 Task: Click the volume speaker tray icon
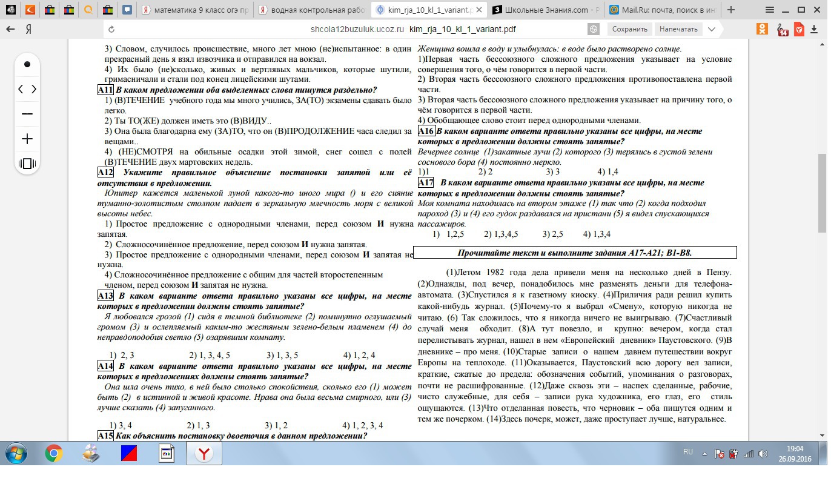pos(763,454)
